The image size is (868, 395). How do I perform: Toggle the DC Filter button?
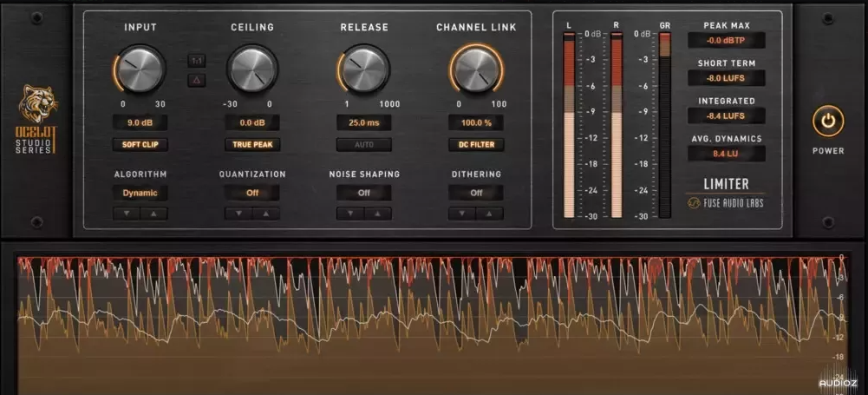[476, 145]
